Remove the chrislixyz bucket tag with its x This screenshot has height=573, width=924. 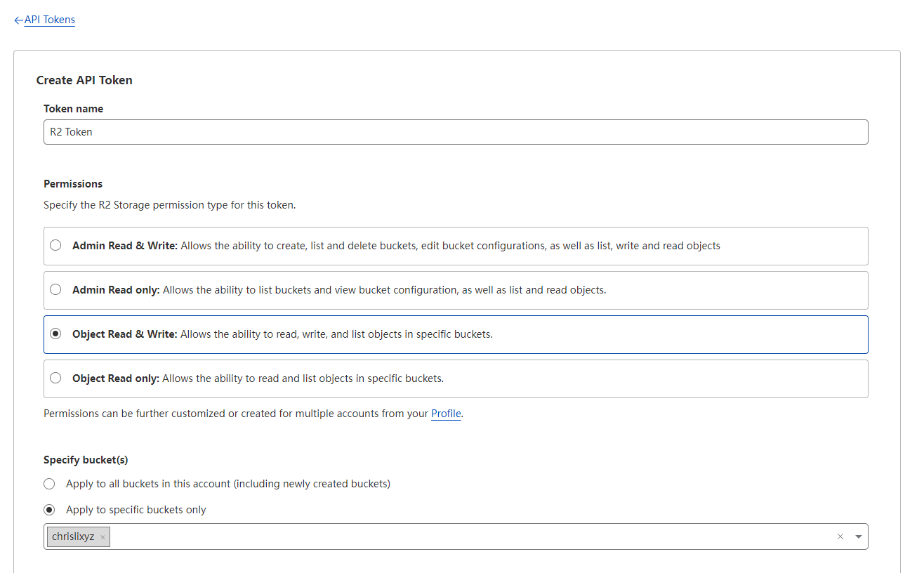tap(103, 537)
